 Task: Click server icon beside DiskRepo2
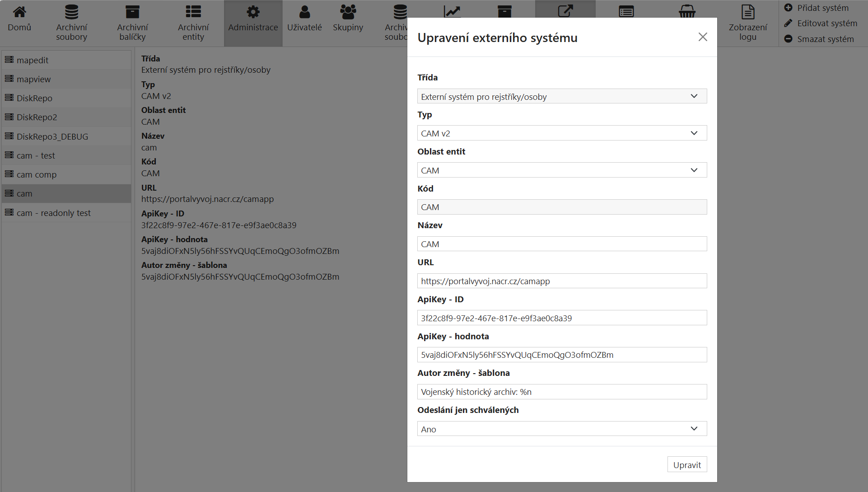point(9,117)
